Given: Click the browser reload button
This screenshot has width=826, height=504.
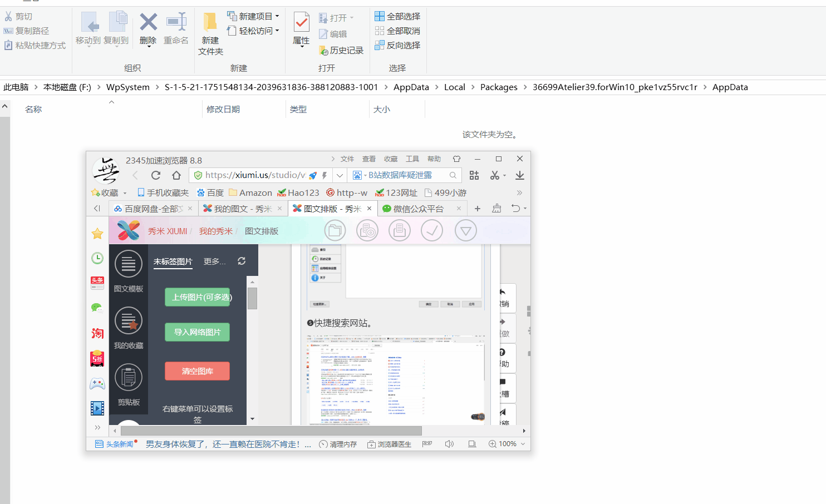Looking at the screenshot, I should (x=156, y=175).
